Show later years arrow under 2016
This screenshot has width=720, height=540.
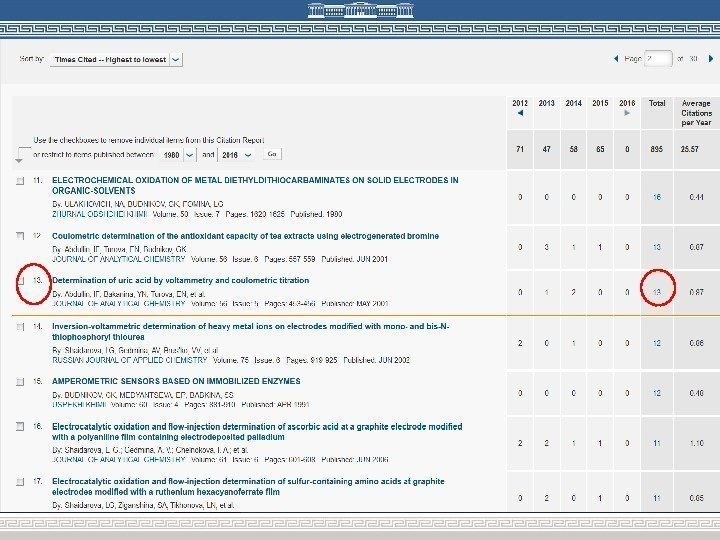(x=627, y=113)
